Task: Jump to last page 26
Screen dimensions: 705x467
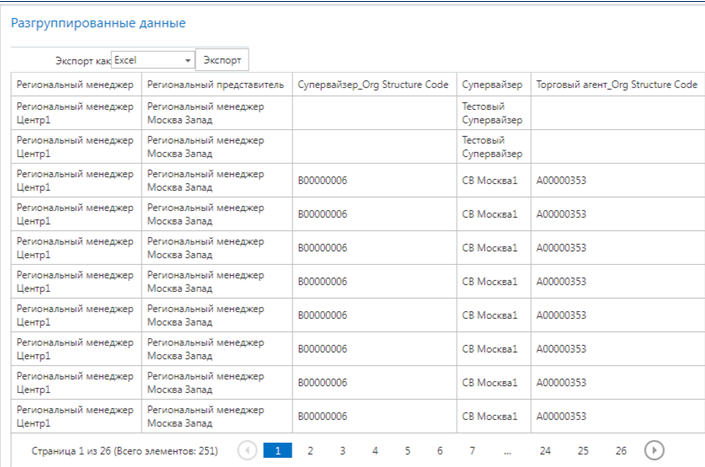Action: coord(621,451)
